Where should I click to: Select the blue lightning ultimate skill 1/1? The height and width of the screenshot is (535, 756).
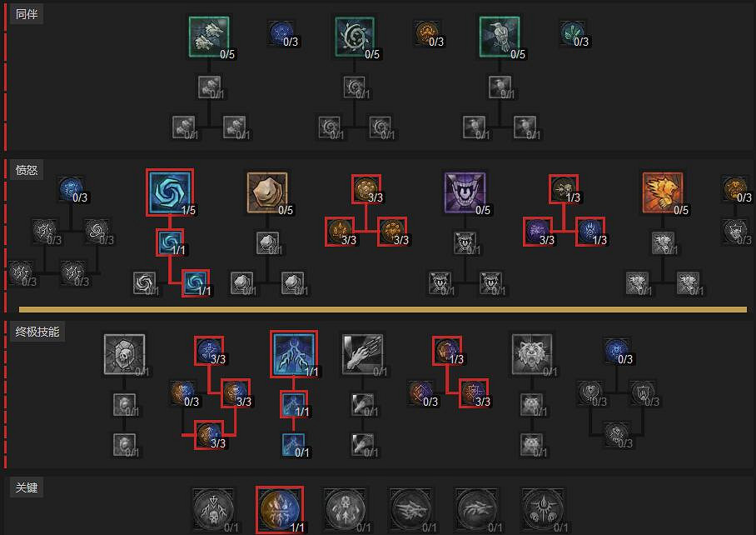(294, 353)
